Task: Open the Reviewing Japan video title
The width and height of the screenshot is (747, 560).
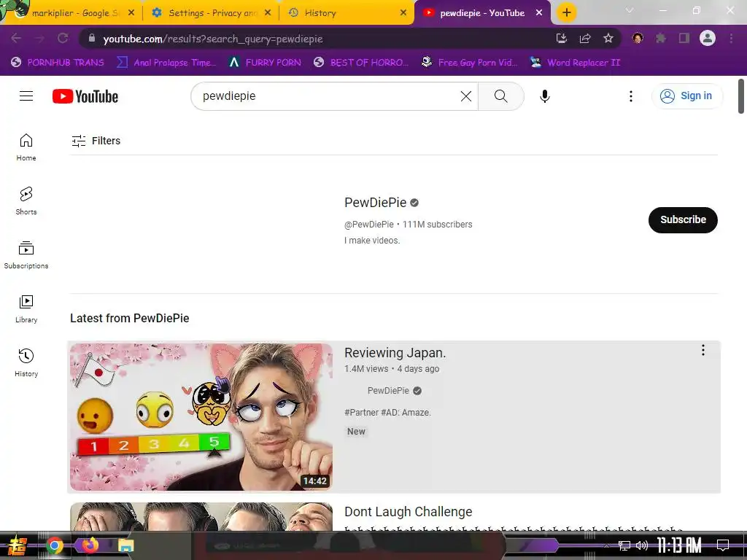Action: 395,353
